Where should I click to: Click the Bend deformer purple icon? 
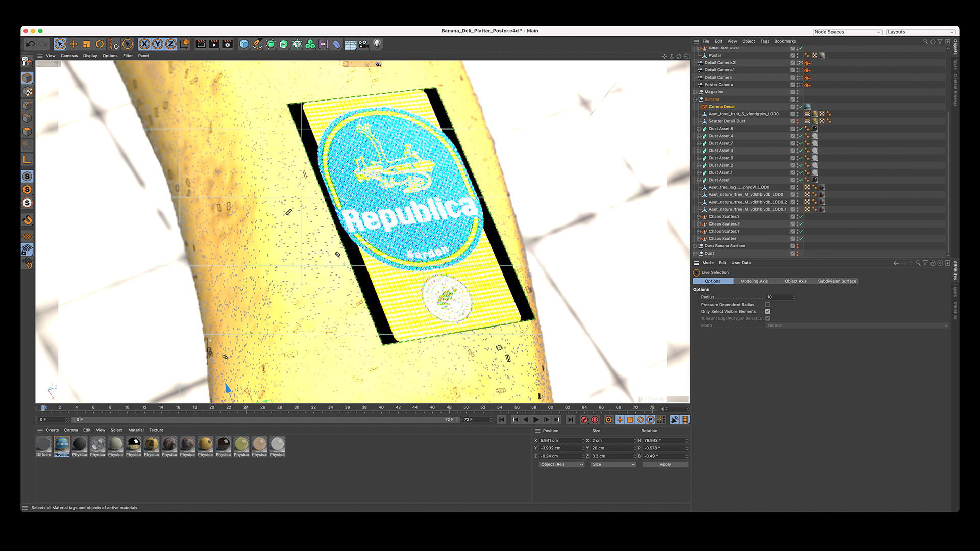pos(337,44)
